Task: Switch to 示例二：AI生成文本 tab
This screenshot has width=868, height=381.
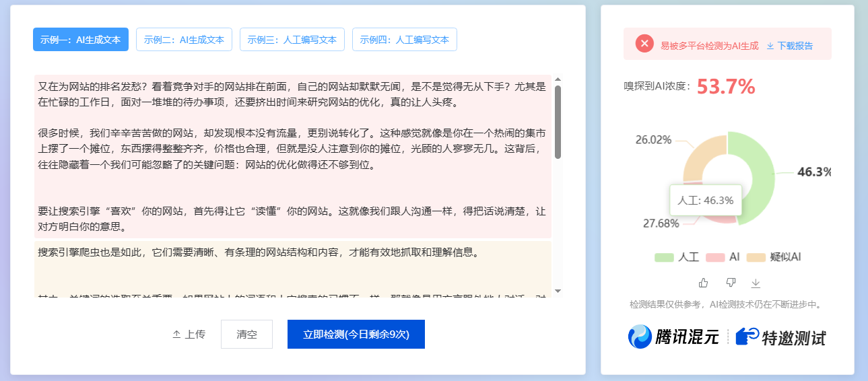Action: point(184,40)
